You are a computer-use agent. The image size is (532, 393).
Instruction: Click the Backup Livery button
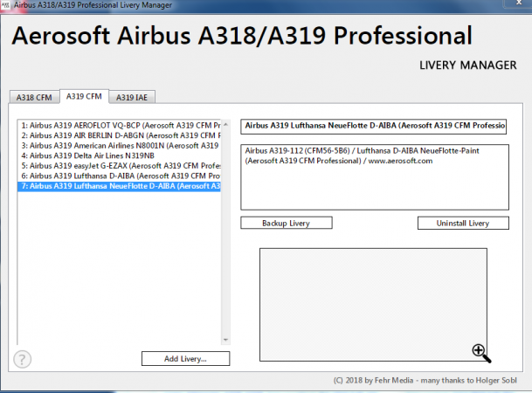pyautogui.click(x=287, y=223)
